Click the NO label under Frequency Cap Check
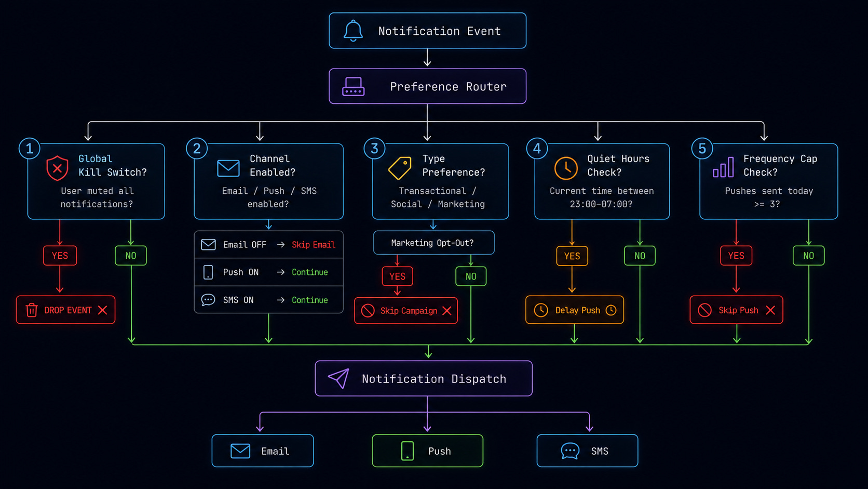Screen dimensions: 868x489 coord(808,256)
